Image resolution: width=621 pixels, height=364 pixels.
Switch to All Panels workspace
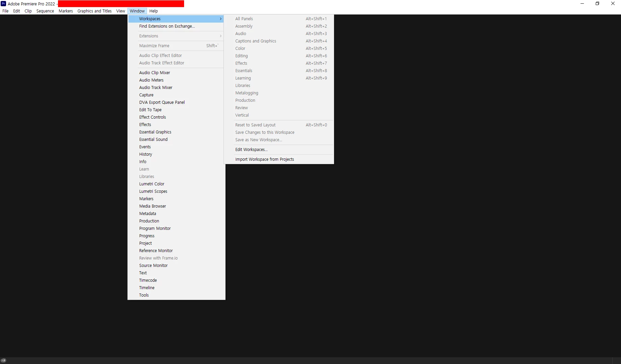click(279, 19)
